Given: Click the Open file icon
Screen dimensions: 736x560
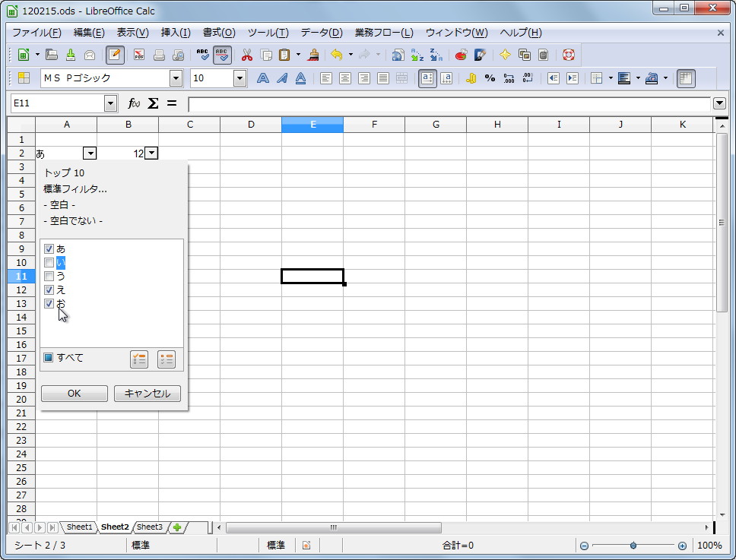Looking at the screenshot, I should [x=51, y=55].
